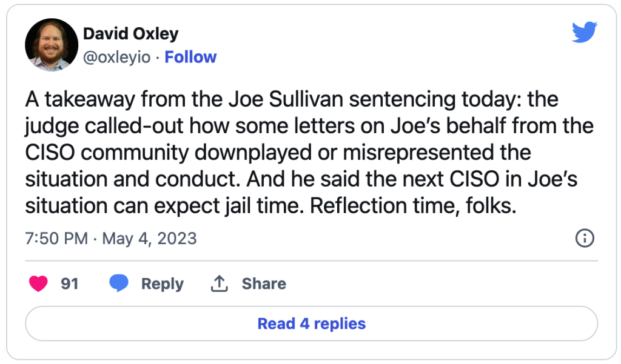Viewport: 621px width, 364px height.
Task: Click "judge called-out" in the tweet text
Action: 102,126
